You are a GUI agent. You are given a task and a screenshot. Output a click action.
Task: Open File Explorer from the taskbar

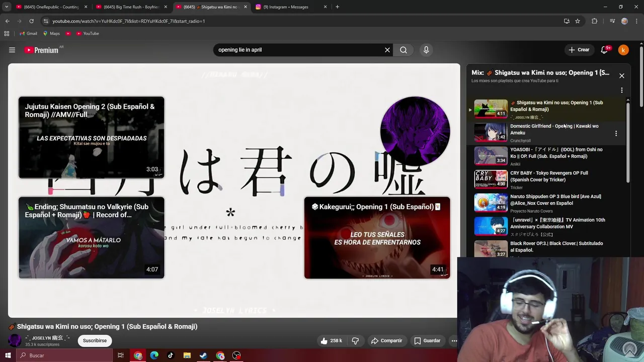click(187, 355)
